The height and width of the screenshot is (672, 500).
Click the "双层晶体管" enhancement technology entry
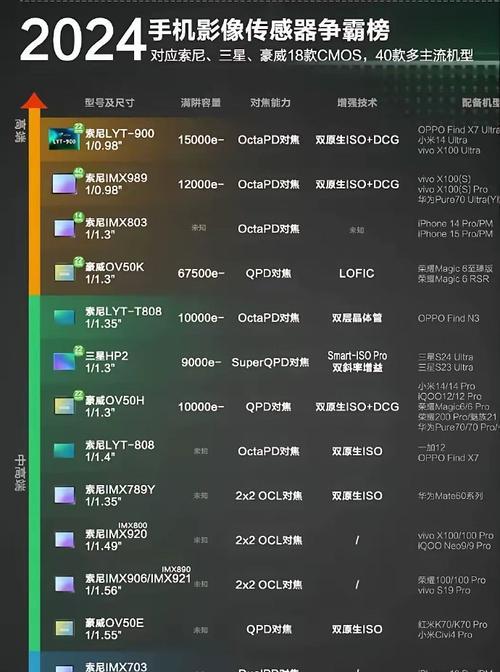(x=357, y=318)
